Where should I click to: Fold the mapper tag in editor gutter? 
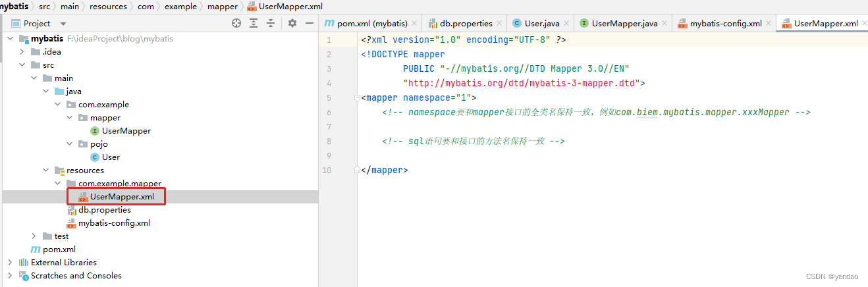[x=356, y=98]
